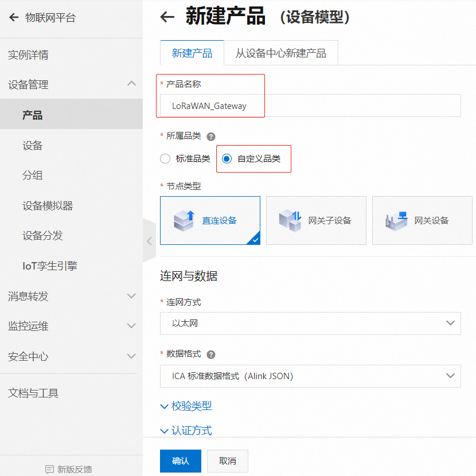
Task: Click the 安全中心 menu label
Action: [28, 356]
